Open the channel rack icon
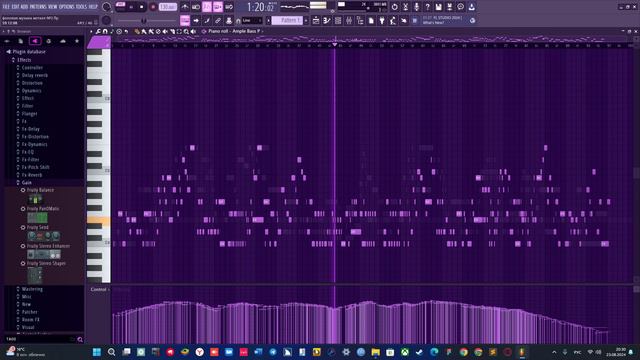This screenshot has width=640, height=360. tap(338, 20)
